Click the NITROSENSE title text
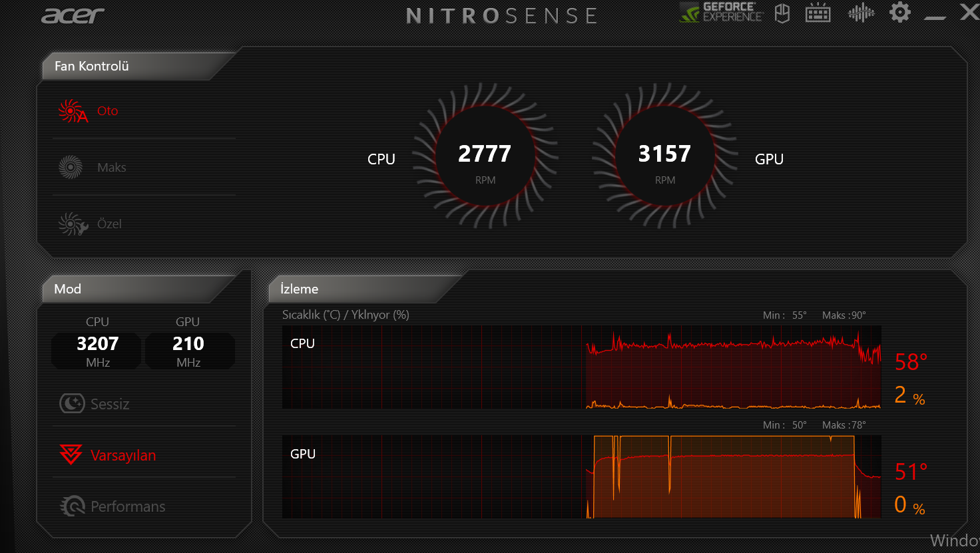 (x=502, y=16)
